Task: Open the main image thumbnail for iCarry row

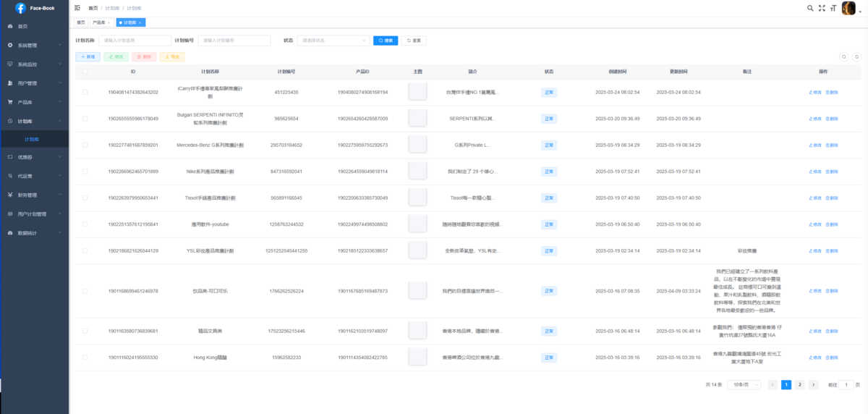Action: pos(417,91)
